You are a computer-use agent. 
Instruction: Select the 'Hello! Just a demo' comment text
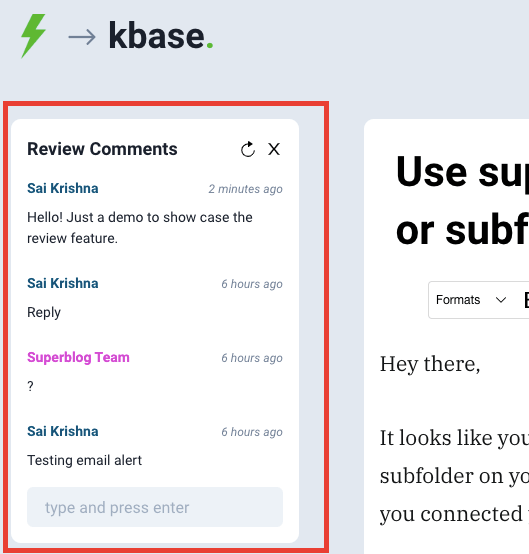pos(140,228)
